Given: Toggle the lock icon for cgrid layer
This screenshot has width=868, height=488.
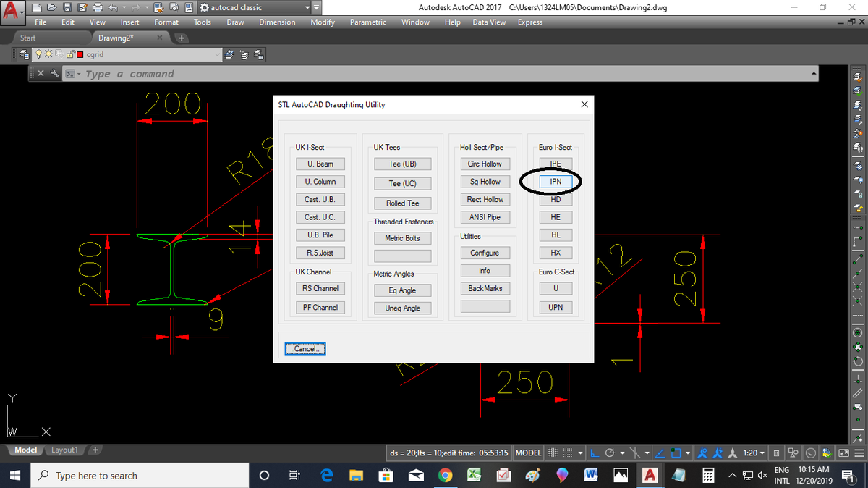Looking at the screenshot, I should 69,54.
